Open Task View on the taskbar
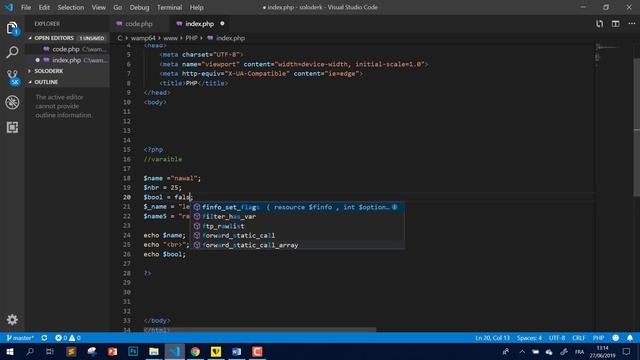The image size is (640, 360). [50, 351]
